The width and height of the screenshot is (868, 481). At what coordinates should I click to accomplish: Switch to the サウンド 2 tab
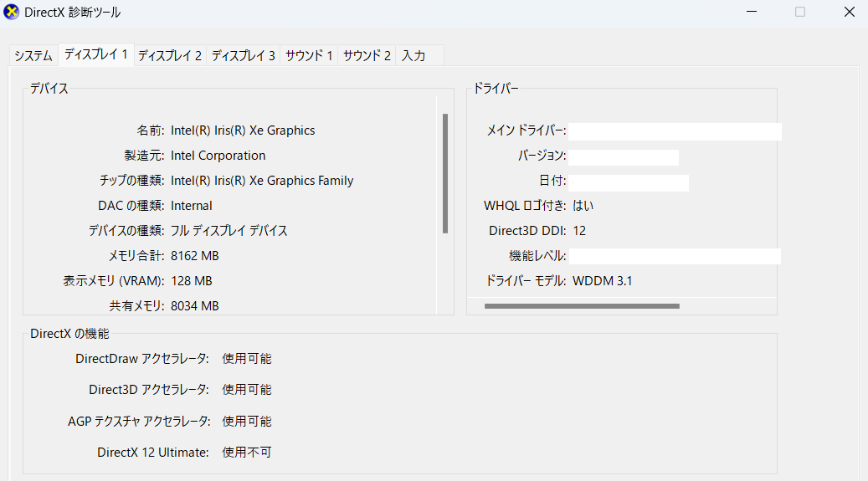click(367, 56)
